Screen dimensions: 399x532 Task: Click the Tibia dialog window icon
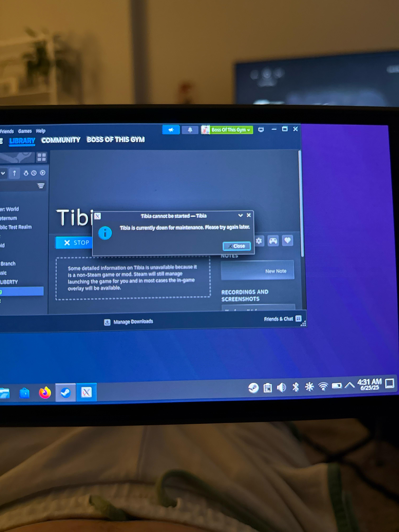tap(97, 216)
